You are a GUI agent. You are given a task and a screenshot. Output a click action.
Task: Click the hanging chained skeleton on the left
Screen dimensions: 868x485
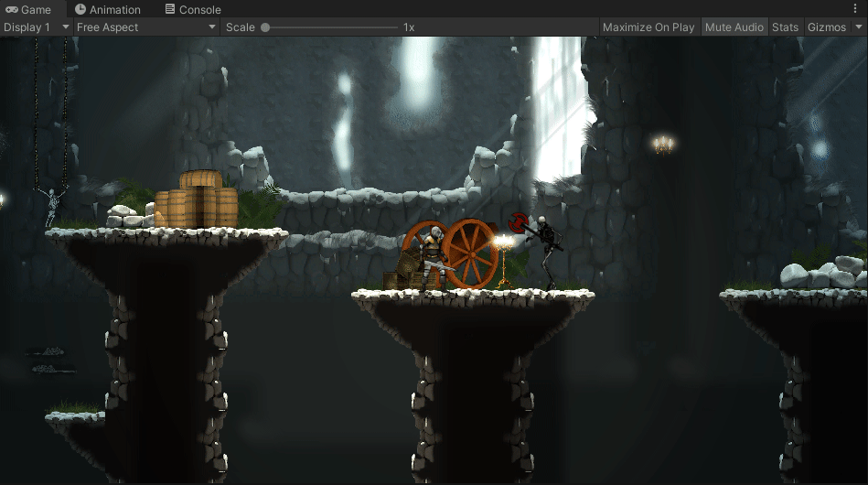pos(51,207)
